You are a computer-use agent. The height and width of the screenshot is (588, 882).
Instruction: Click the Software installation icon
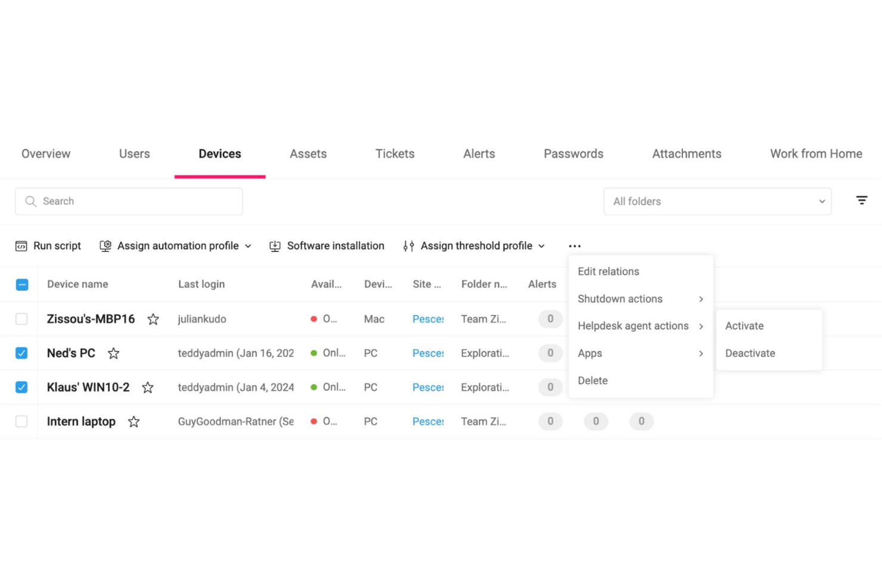click(275, 245)
